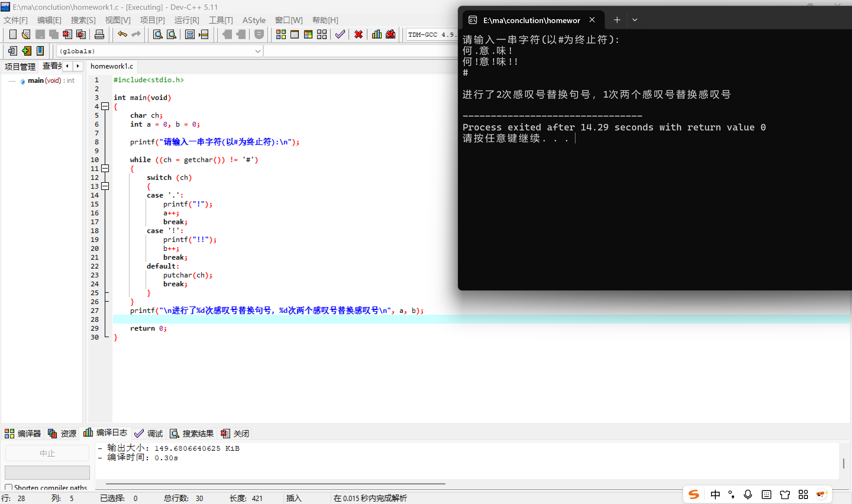852x504 pixels.
Task: Collapse the while loop fold at line 11
Action: click(105, 169)
